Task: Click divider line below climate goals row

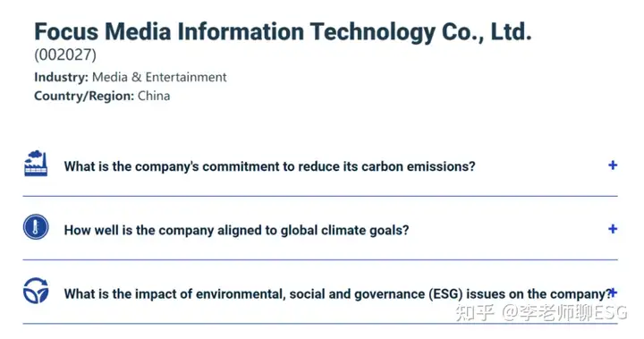Action: tap(320, 259)
